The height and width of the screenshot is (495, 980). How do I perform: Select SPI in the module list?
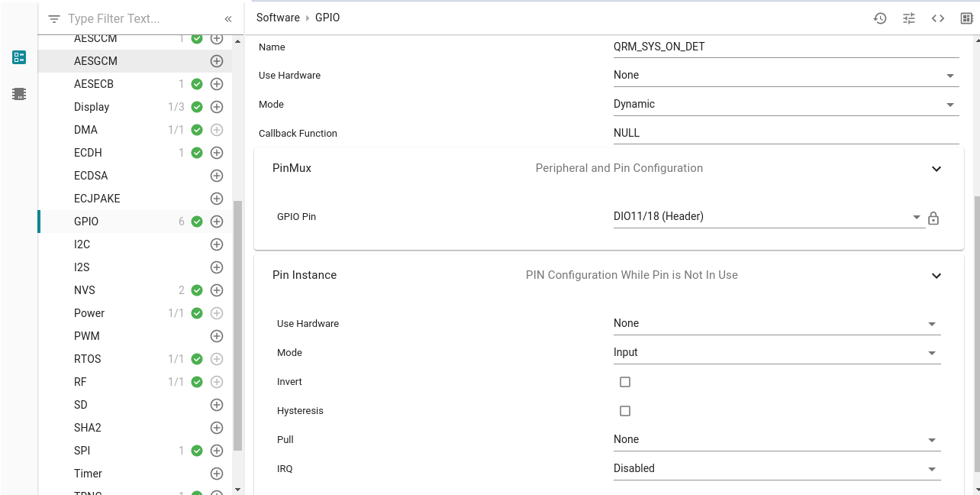82,451
